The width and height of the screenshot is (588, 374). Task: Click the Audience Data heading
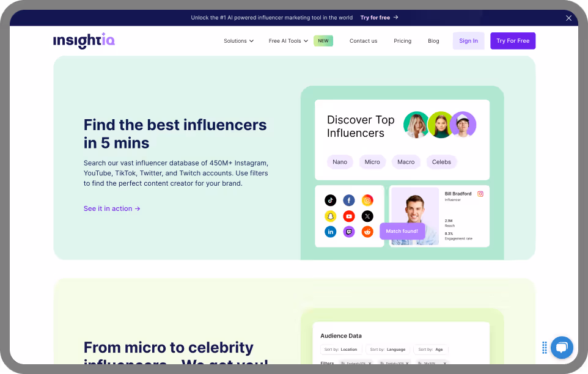[x=341, y=335]
